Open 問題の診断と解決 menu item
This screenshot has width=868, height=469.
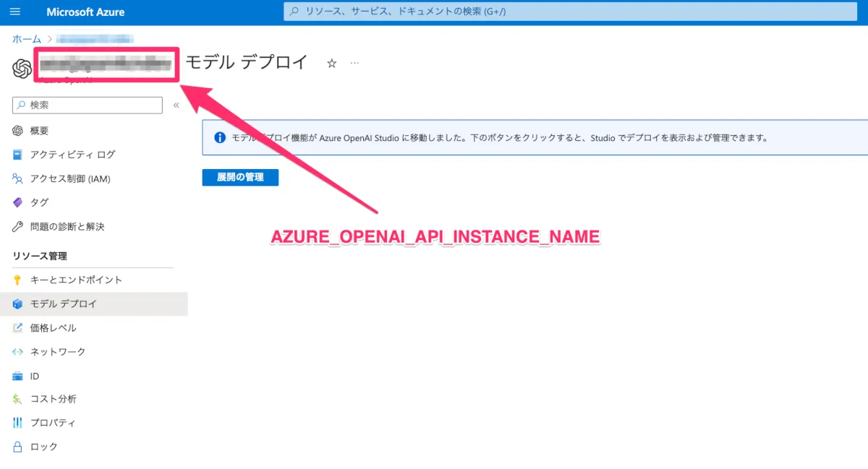pos(67,227)
